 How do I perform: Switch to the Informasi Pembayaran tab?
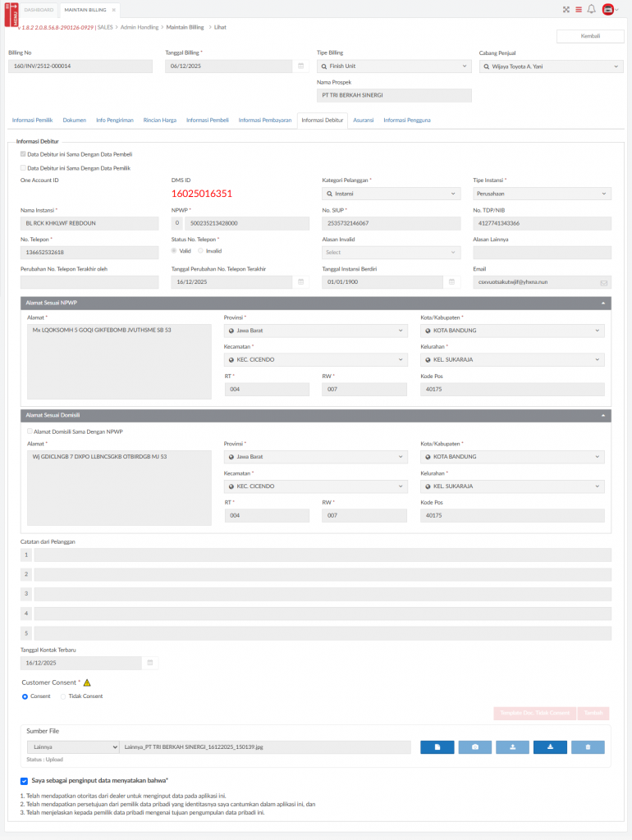click(265, 121)
